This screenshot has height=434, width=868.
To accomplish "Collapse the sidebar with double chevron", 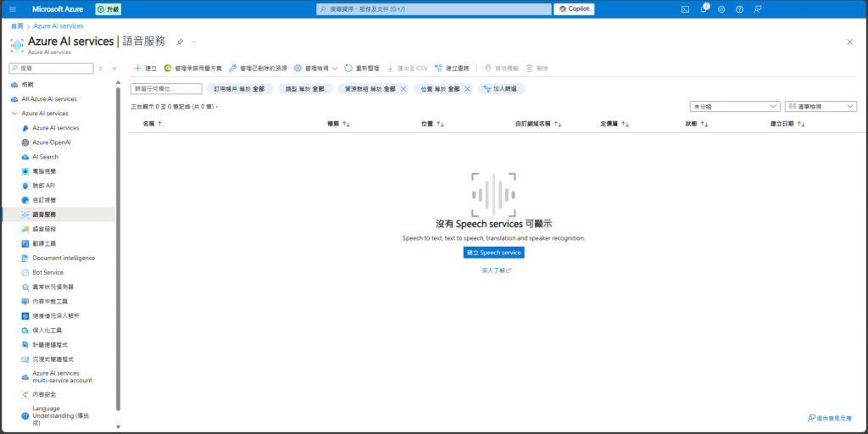I will (114, 69).
